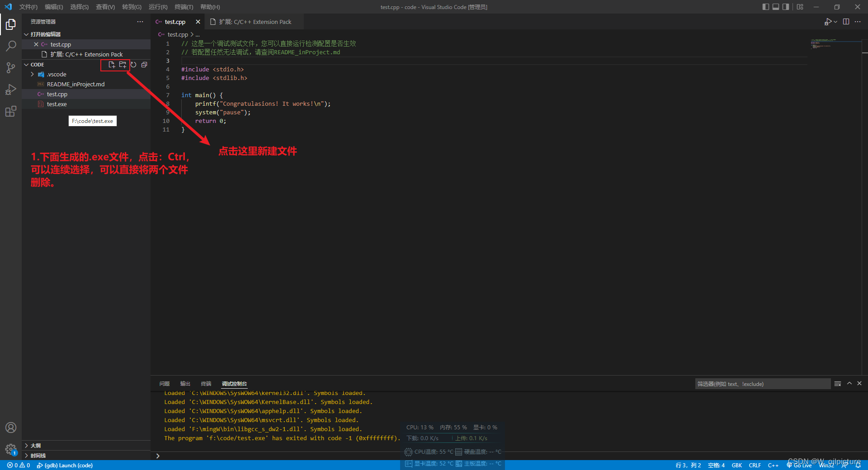Select test.exe in explorer tree

point(86,104)
